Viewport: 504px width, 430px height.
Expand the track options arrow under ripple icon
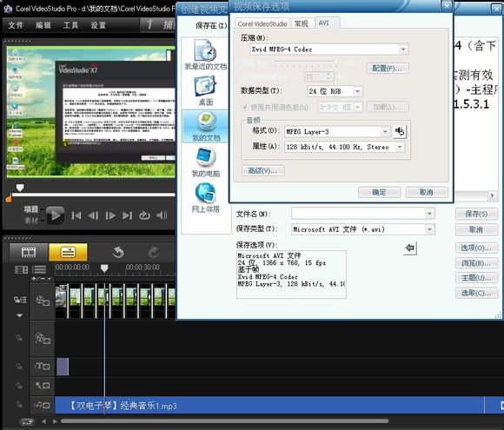click(x=20, y=315)
